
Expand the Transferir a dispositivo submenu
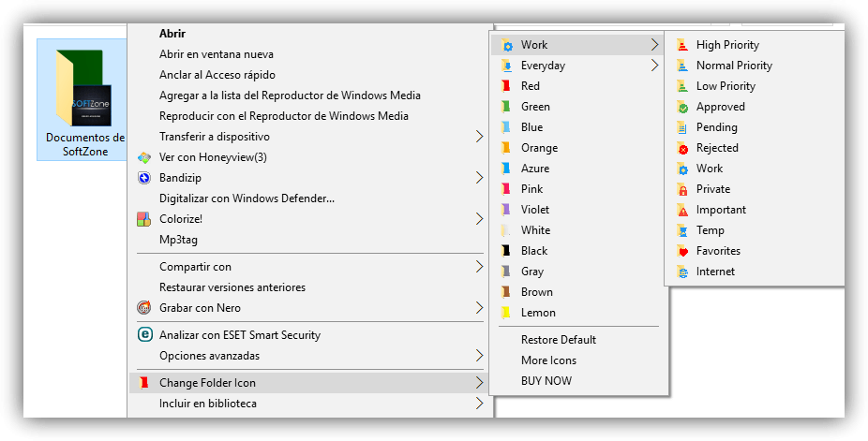click(x=479, y=137)
